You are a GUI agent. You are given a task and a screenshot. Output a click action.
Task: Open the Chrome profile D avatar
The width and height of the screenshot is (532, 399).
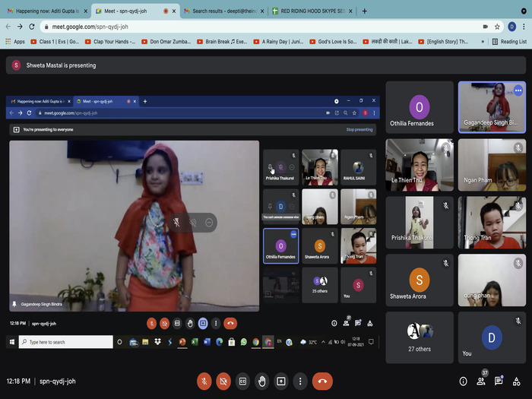click(511, 27)
